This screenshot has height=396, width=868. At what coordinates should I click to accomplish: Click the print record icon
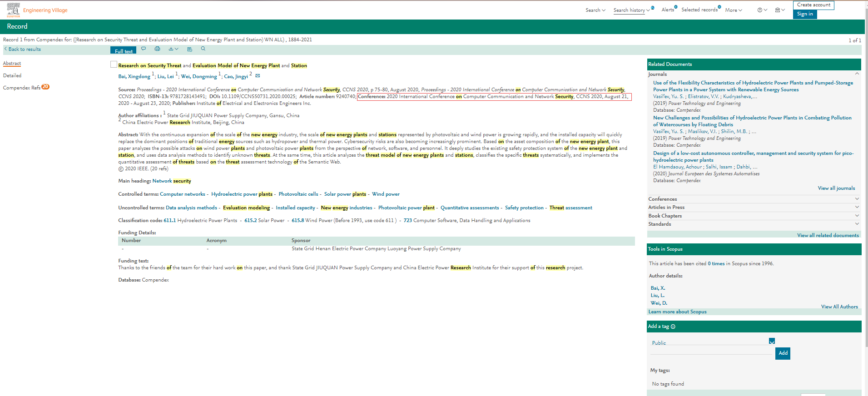coord(157,49)
